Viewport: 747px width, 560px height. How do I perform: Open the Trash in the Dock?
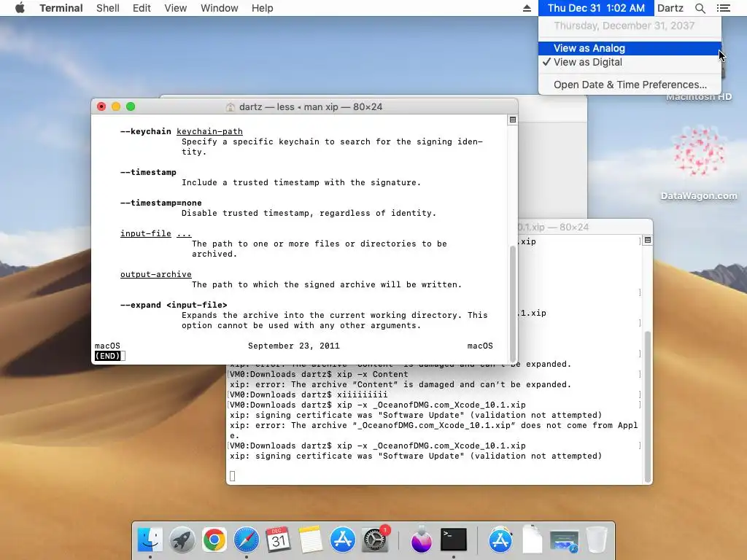(597, 540)
